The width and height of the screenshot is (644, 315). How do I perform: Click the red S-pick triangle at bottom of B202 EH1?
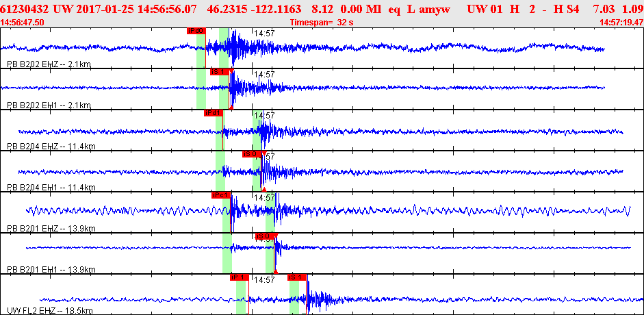(231, 108)
